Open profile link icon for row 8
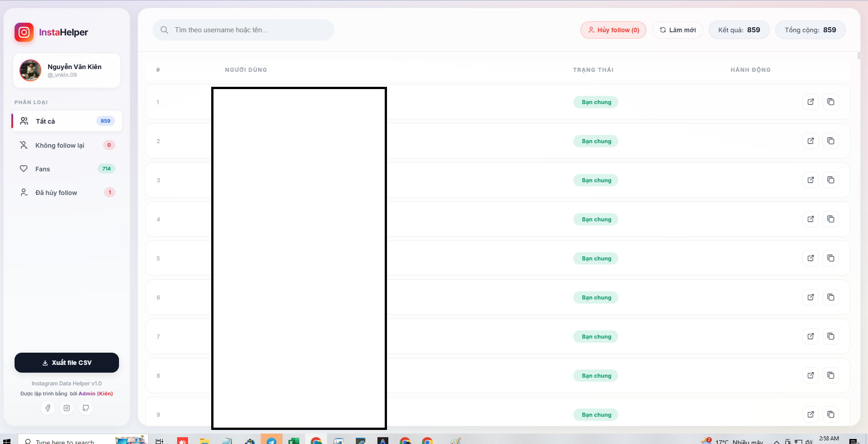The image size is (868, 444). coord(811,375)
